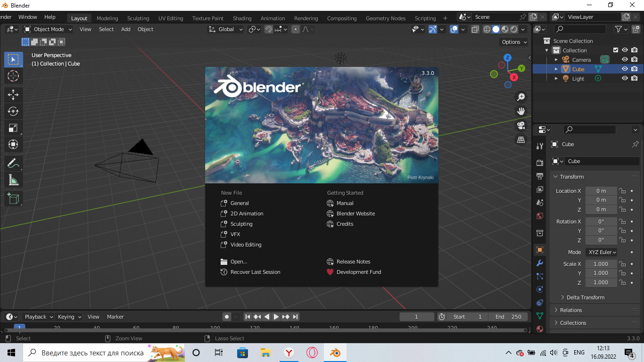Click the current frame number field
The width and height of the screenshot is (644, 362).
[417, 317]
